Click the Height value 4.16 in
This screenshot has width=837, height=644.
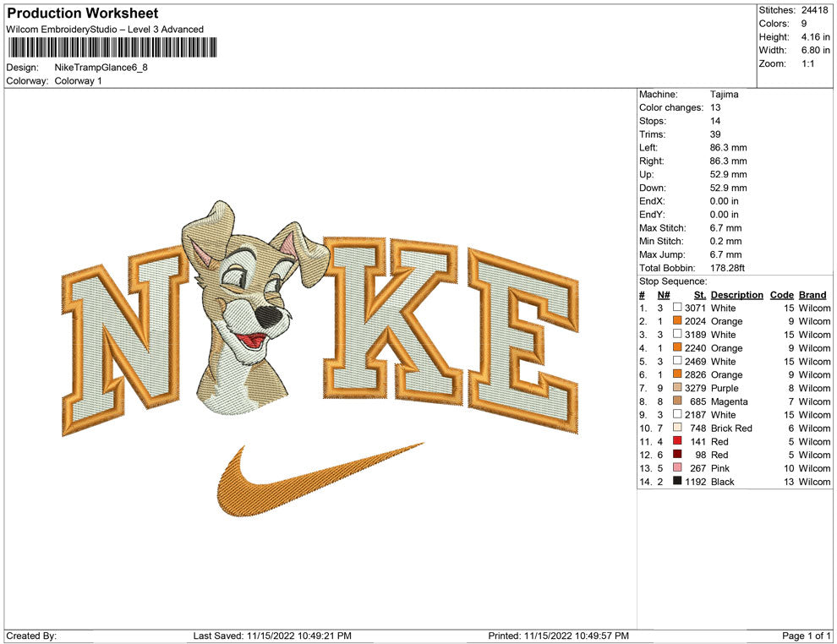[815, 37]
